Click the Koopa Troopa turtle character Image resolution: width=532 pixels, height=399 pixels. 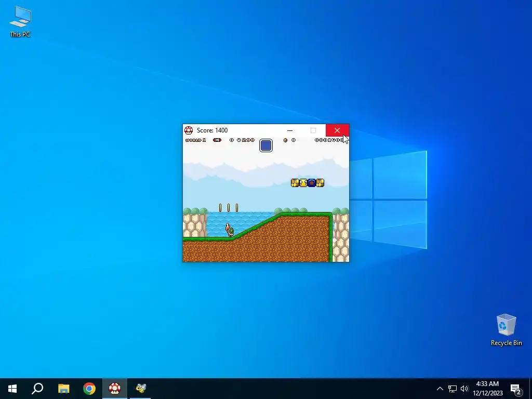coord(230,230)
